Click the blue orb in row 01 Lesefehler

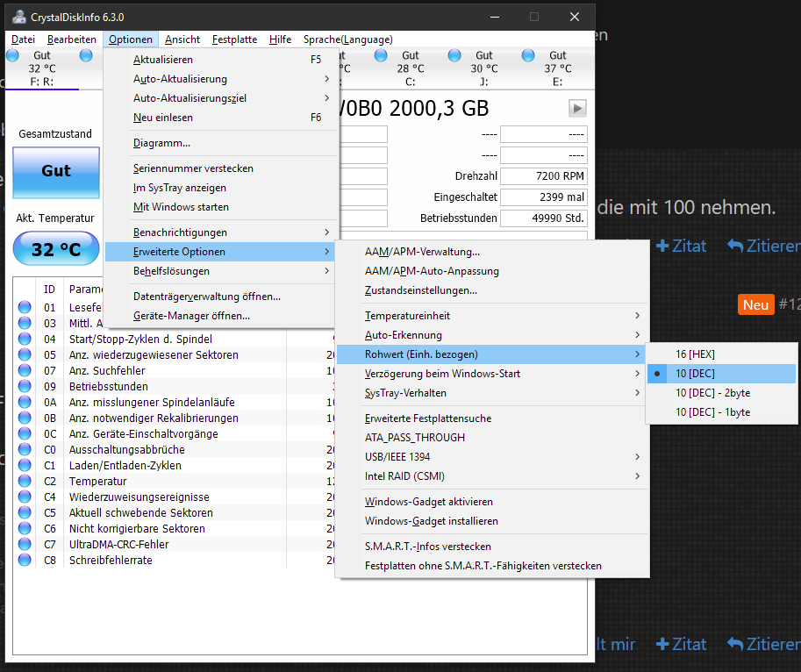point(25,307)
